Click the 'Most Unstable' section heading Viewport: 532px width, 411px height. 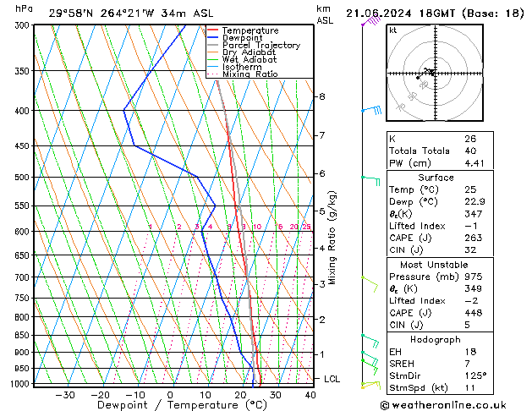(434, 265)
